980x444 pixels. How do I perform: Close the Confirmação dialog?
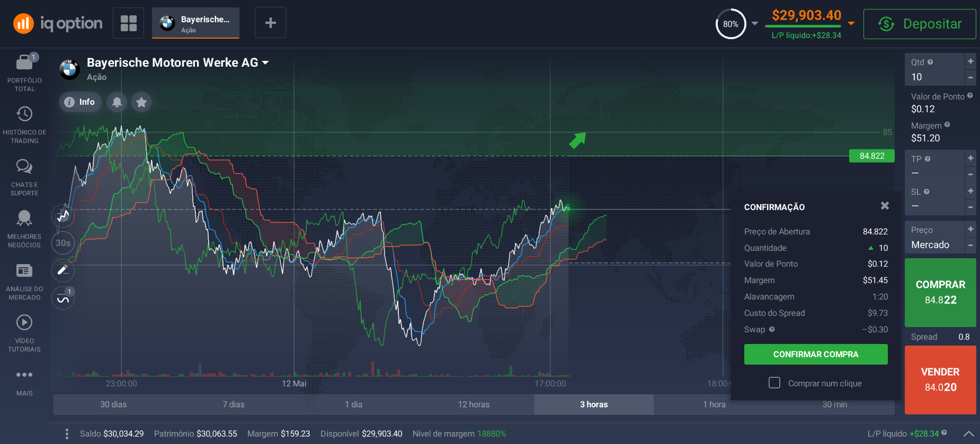[885, 206]
